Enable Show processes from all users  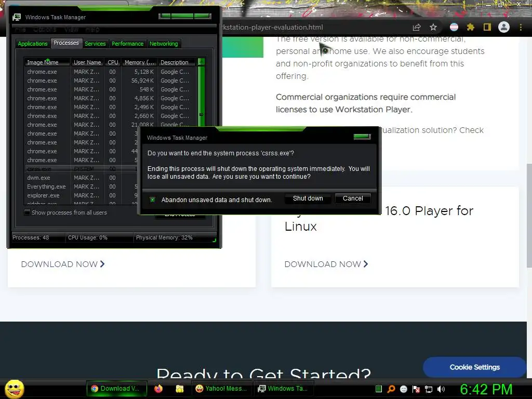point(27,212)
